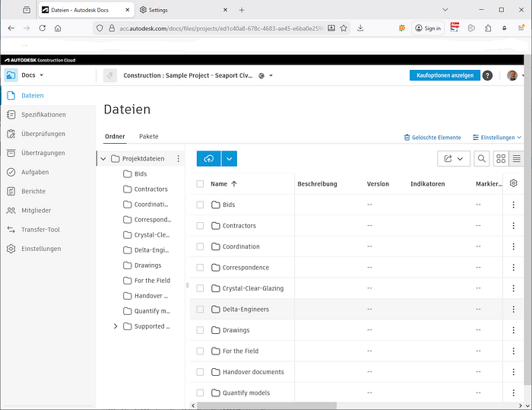The height and width of the screenshot is (410, 532).
Task: Open the help question mark
Action: tap(488, 75)
